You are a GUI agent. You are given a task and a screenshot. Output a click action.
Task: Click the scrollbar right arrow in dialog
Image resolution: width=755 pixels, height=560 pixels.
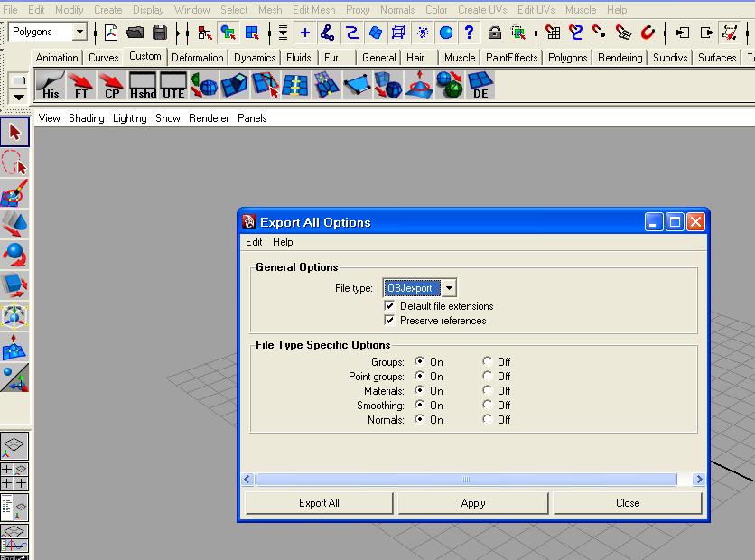pos(699,479)
